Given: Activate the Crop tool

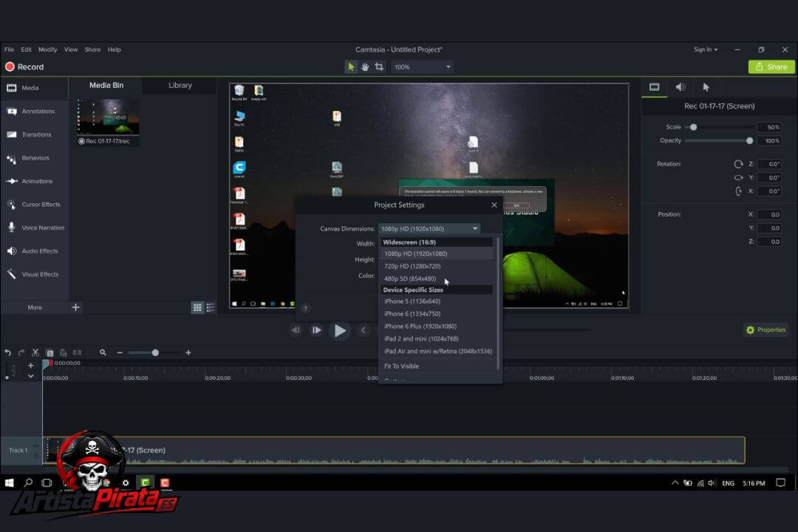Looking at the screenshot, I should [x=379, y=66].
